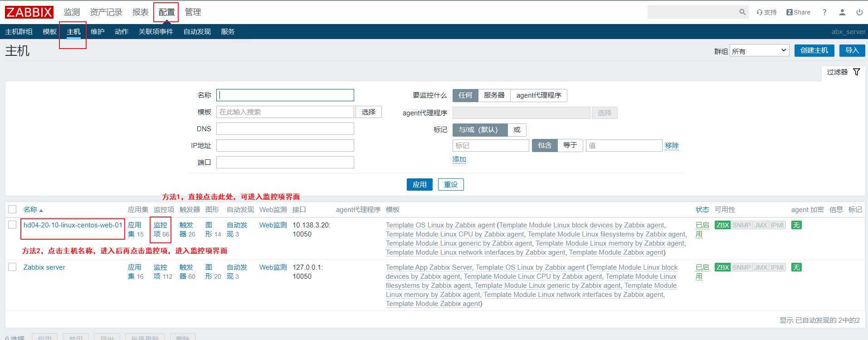Go to 关联项事件 submenu
Image resolution: width=868 pixels, height=340 pixels.
[x=156, y=32]
